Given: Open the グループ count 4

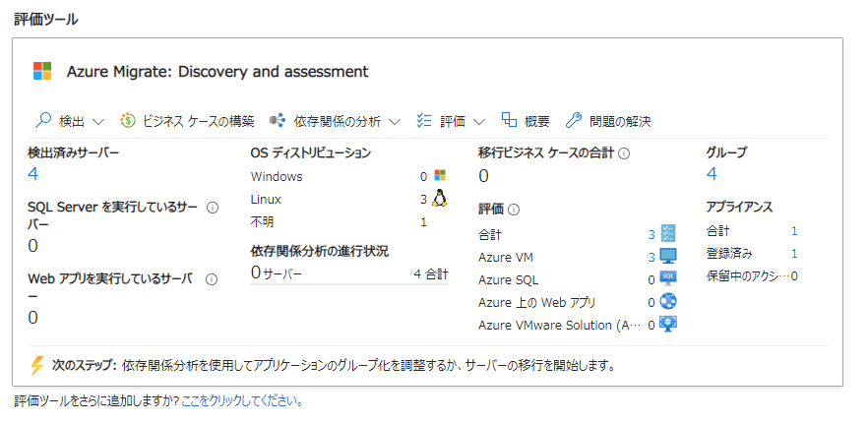Looking at the screenshot, I should 712,174.
